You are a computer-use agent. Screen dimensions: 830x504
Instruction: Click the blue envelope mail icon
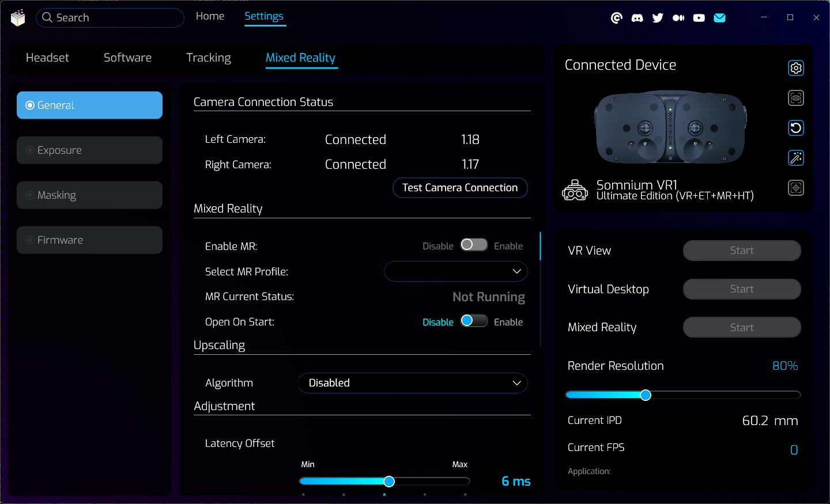[x=719, y=18]
